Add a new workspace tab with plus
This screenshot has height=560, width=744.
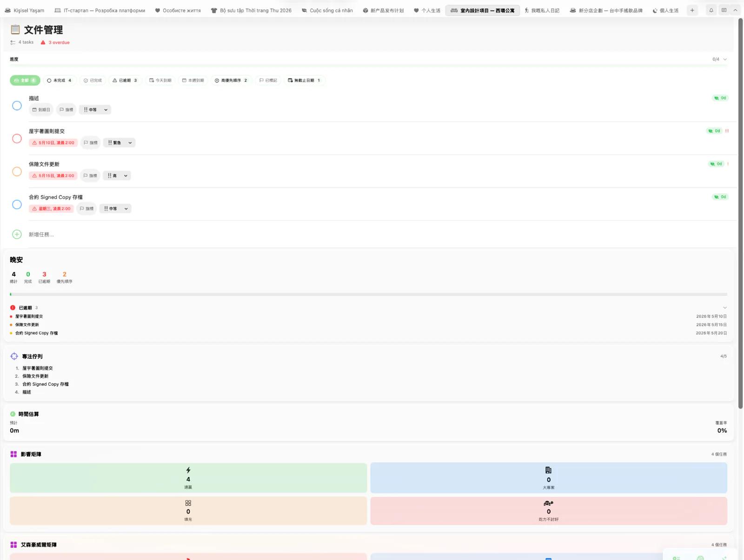pos(692,10)
